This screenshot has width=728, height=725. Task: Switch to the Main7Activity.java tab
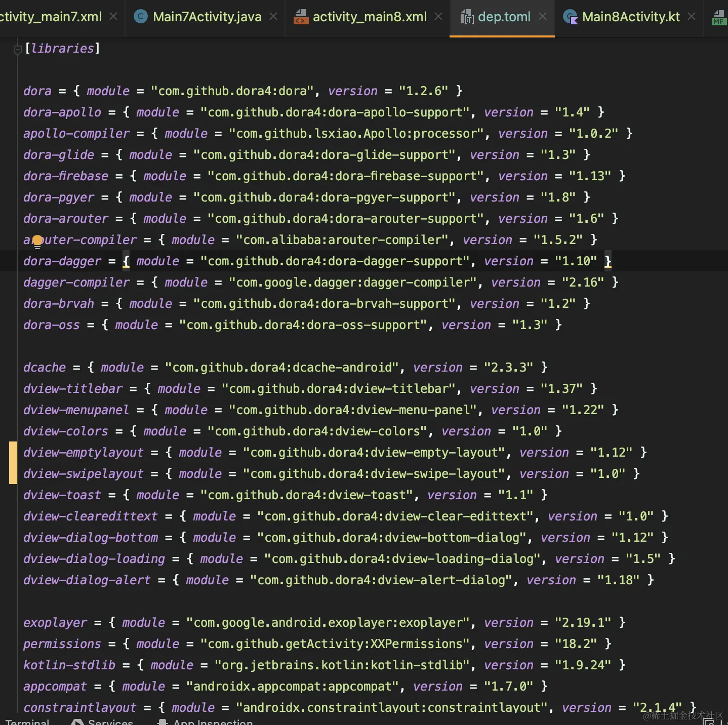click(206, 18)
